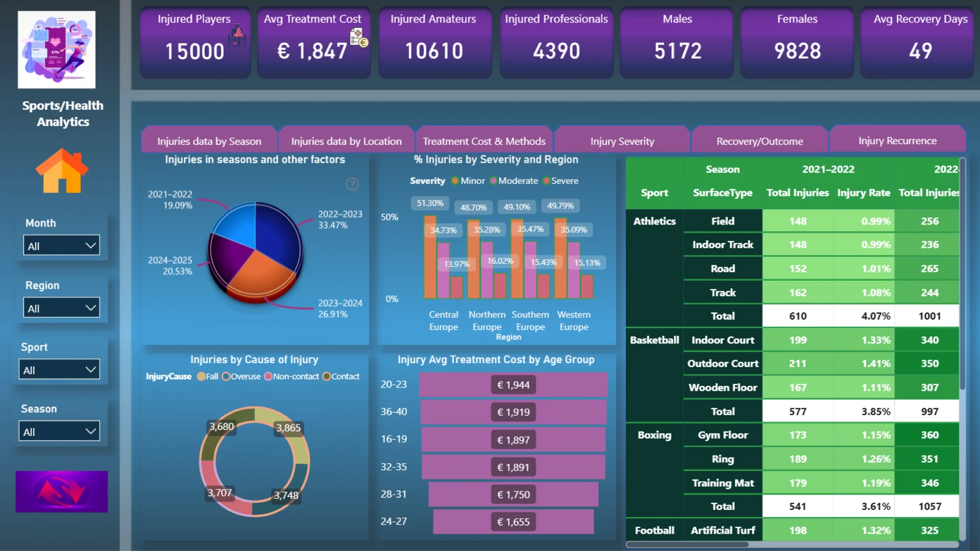Click the 36-40 age group bar
980x551 pixels.
click(x=513, y=412)
